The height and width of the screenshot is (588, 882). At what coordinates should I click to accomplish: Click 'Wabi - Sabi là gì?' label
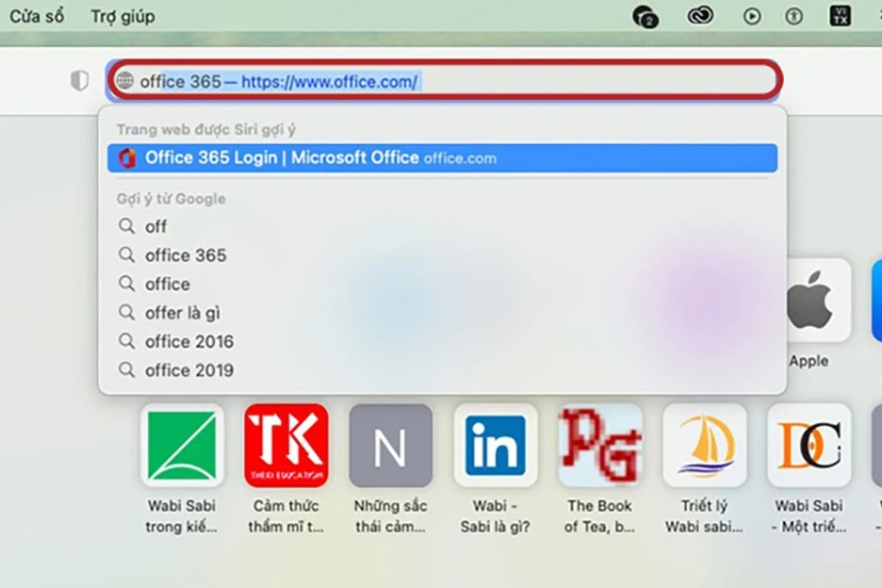coord(495,516)
